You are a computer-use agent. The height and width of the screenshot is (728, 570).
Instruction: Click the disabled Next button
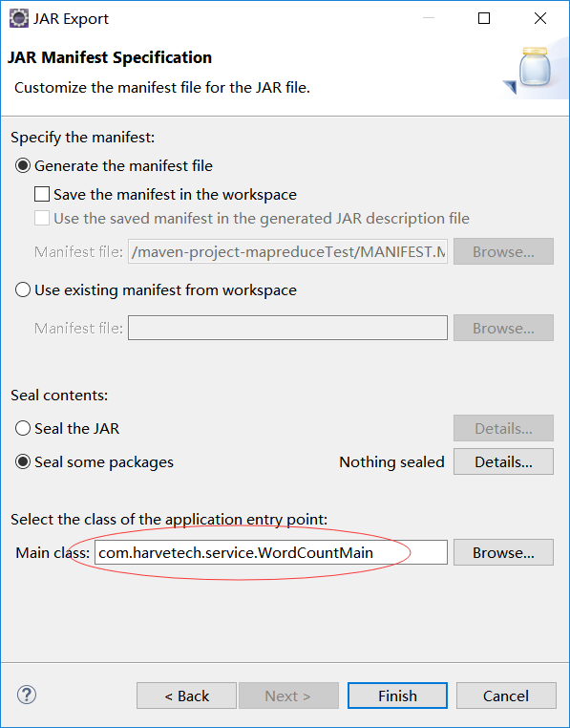coord(288,696)
